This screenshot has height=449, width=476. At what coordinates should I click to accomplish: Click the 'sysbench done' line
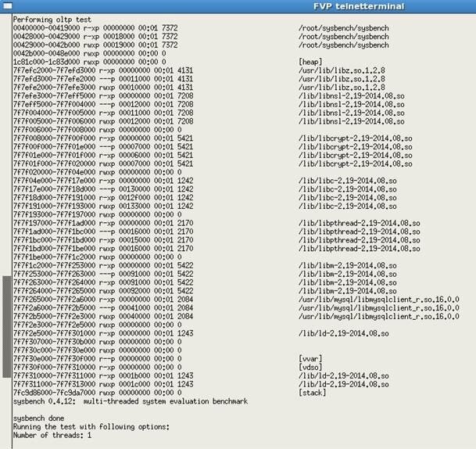click(x=38, y=418)
